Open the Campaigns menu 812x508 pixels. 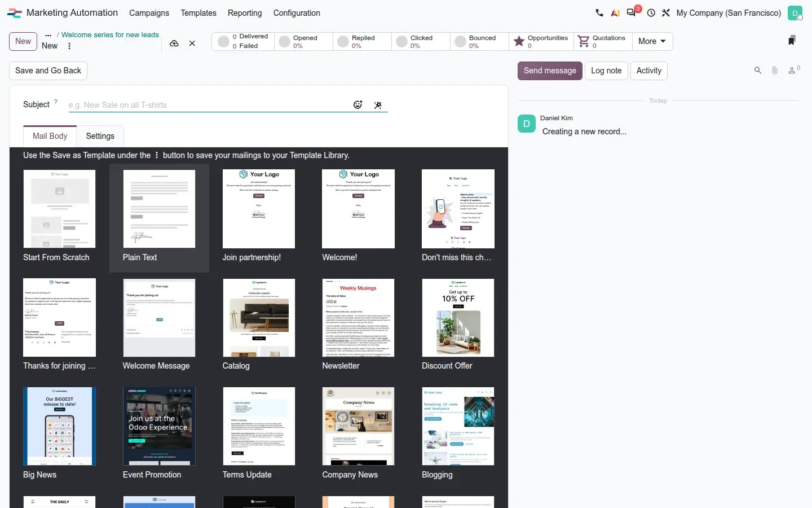[149, 13]
